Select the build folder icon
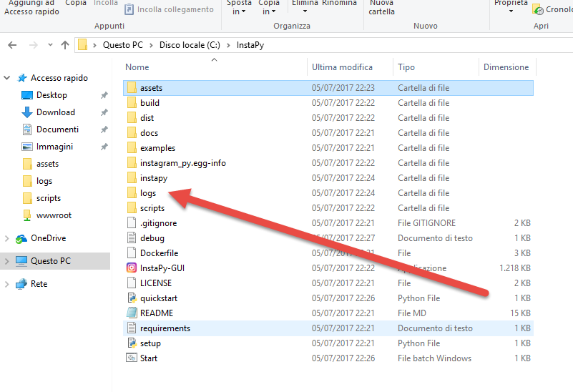This screenshot has height=392, width=573. [132, 103]
